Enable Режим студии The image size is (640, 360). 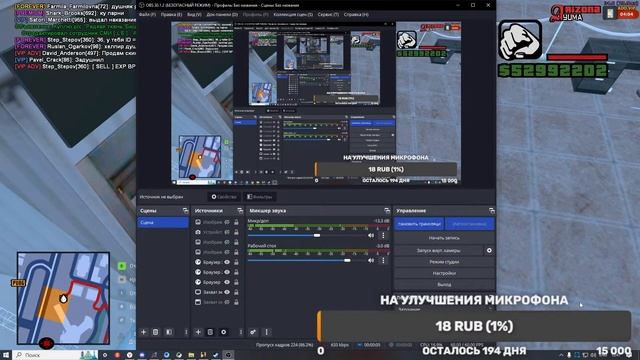tap(444, 262)
